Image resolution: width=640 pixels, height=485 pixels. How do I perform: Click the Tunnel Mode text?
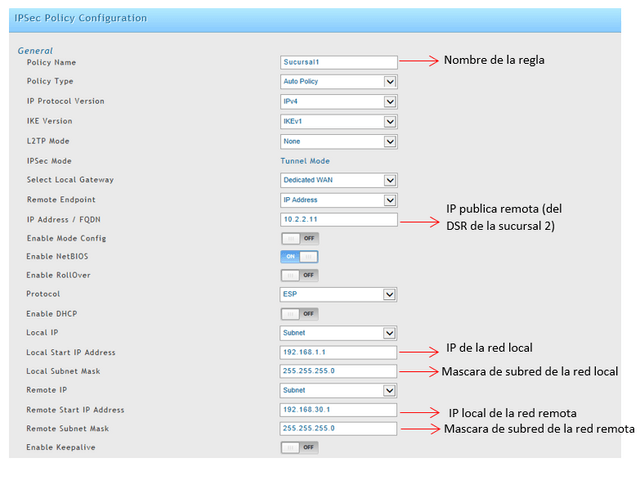305,161
